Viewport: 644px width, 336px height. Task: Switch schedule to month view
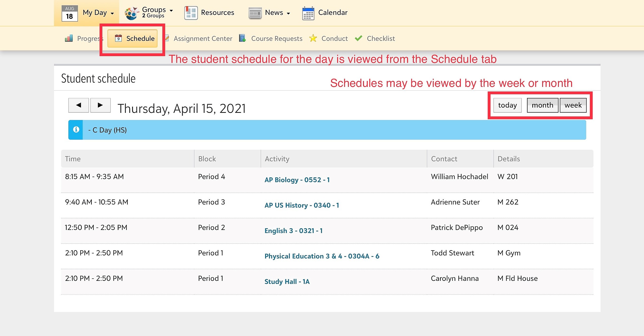(542, 105)
